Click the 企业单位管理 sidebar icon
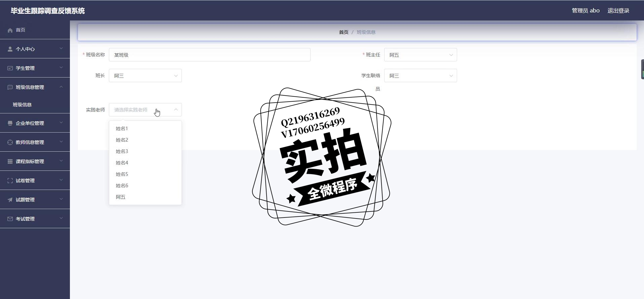Screen dimensions: 644x299 pos(10,123)
